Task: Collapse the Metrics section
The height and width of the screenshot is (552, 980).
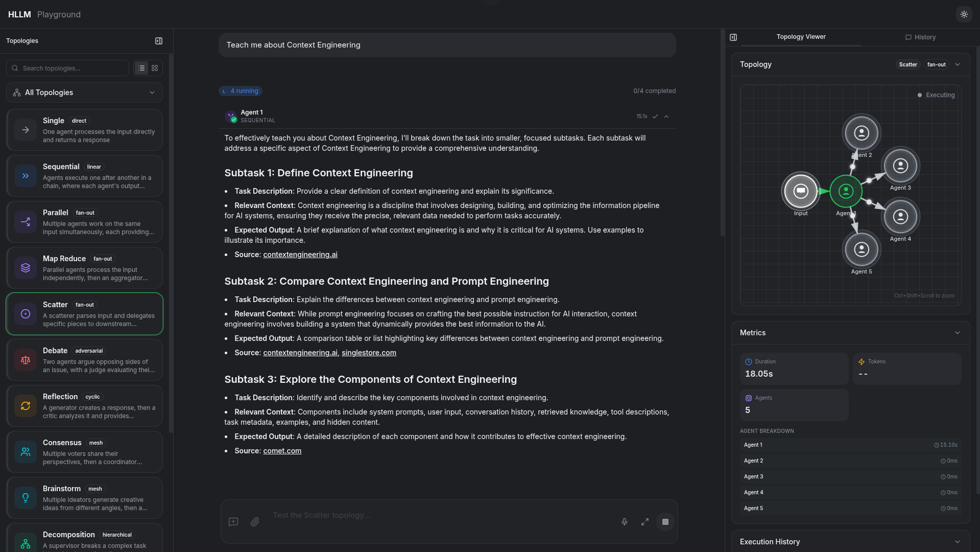Action: (957, 333)
